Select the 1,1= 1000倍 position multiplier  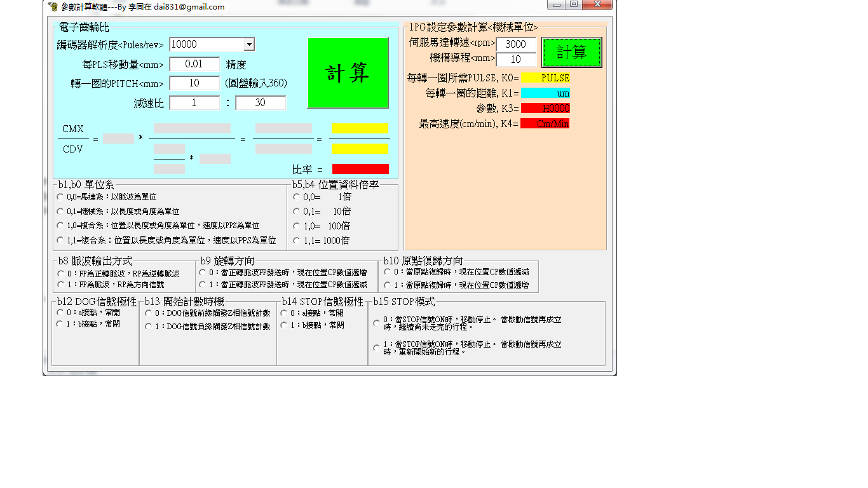(x=297, y=241)
